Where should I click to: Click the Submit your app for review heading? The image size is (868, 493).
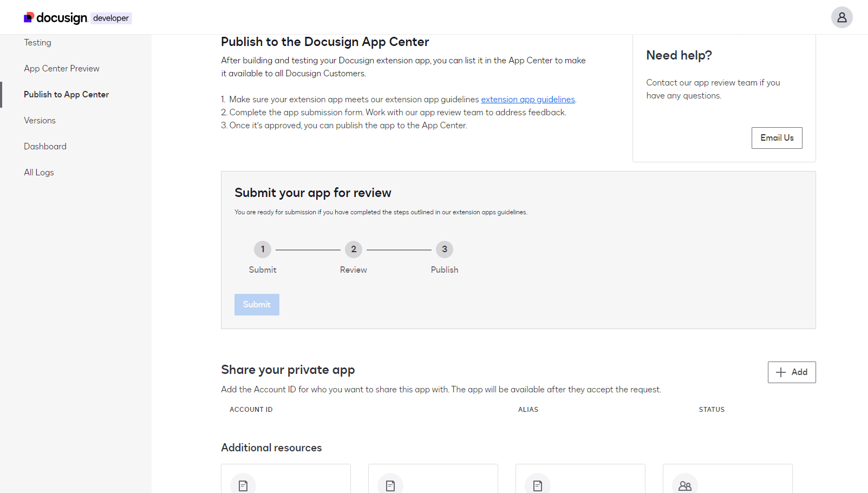tap(313, 193)
